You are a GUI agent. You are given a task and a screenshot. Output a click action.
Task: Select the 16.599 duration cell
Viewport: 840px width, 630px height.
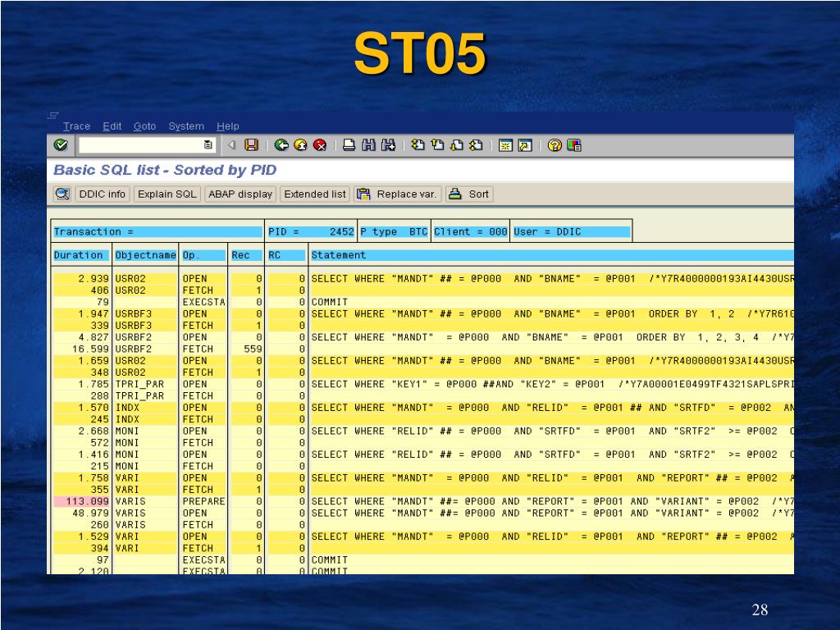81,349
